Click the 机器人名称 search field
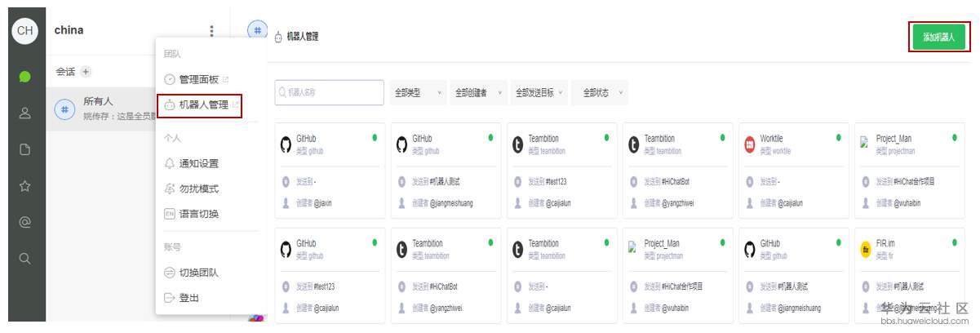This screenshot has width=980, height=333. pos(330,93)
